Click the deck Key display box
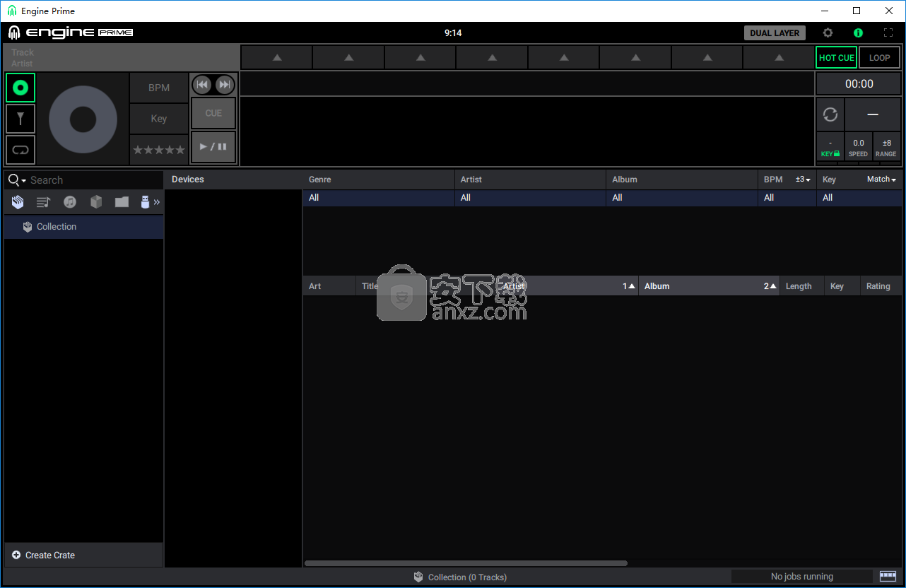Viewport: 906px width, 588px height. pyautogui.click(x=159, y=119)
